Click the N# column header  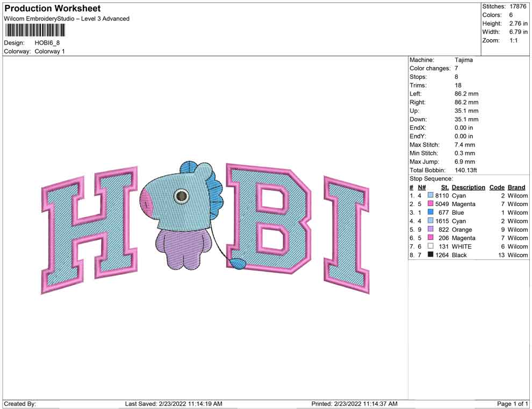click(x=422, y=187)
